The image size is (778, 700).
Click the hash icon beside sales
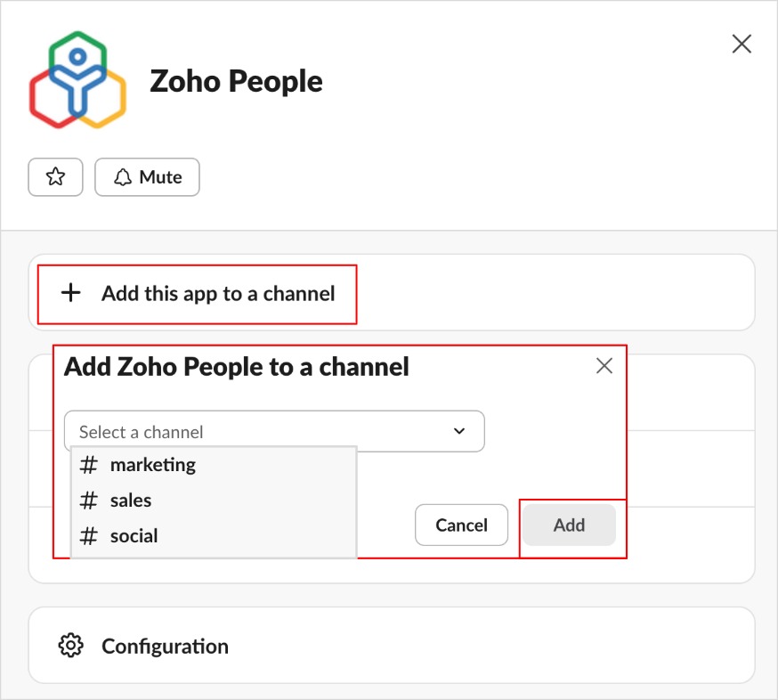[89, 501]
